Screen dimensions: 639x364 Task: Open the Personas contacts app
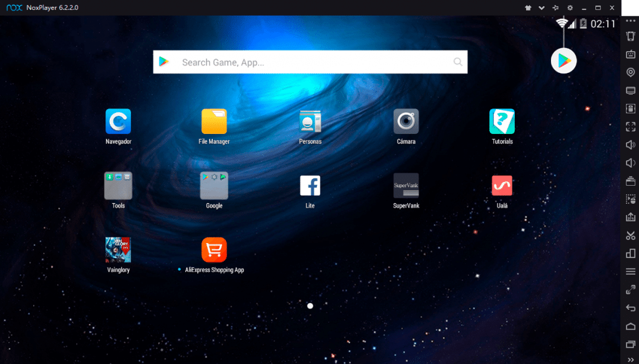(310, 122)
